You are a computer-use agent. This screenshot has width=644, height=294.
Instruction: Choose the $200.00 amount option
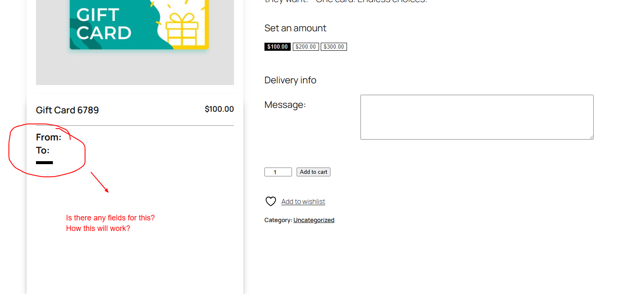point(305,47)
